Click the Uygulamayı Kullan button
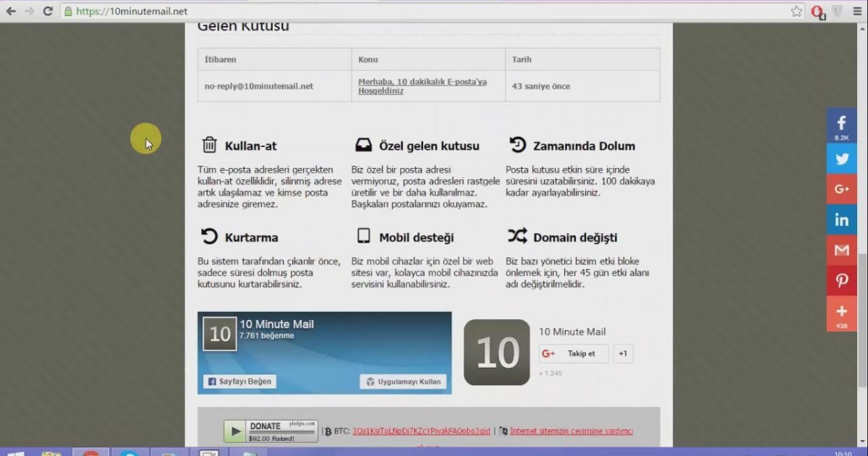Screen dimensions: 868x456 403,381
